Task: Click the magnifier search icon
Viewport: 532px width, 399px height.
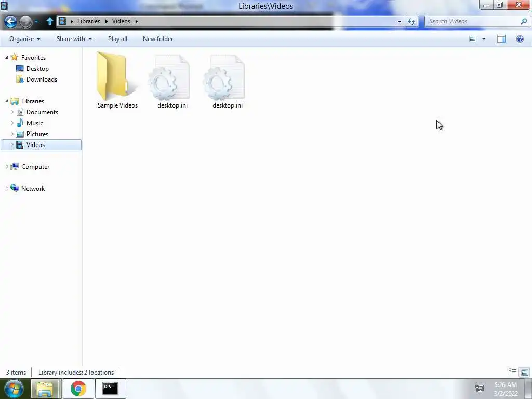Action: (524, 21)
